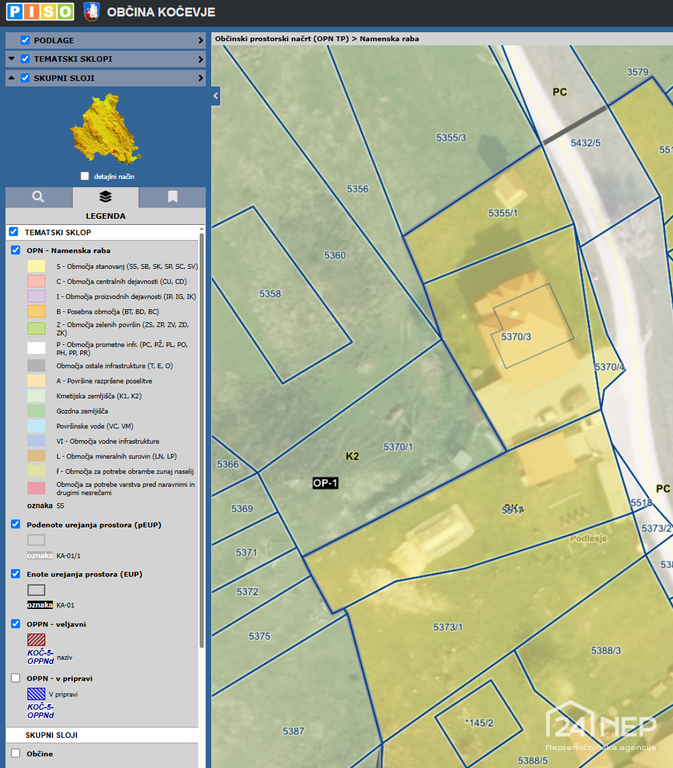Screen dimensions: 673x768
Task: Expand TEMATSKI SKLOPI with the down triangle
Action: coord(12,59)
